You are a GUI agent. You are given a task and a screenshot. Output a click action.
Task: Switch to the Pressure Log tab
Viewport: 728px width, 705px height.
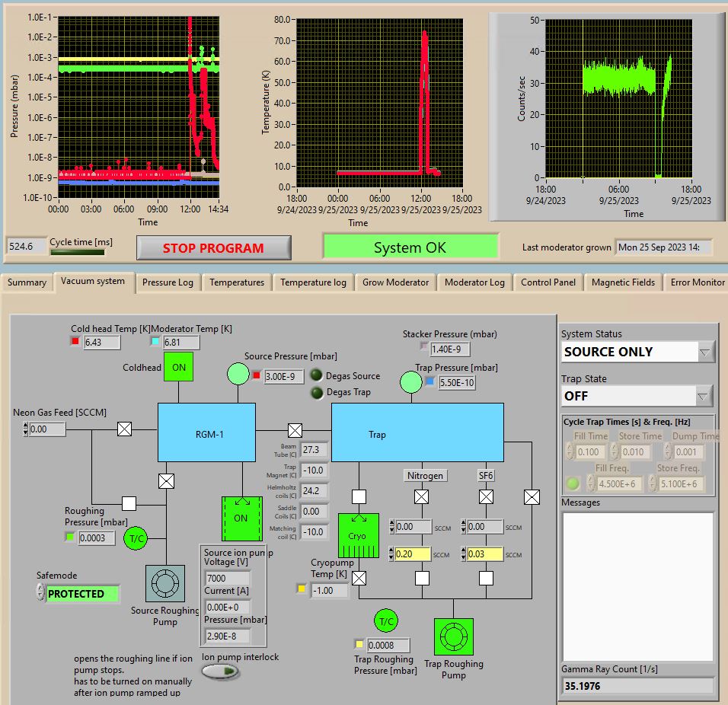click(168, 282)
